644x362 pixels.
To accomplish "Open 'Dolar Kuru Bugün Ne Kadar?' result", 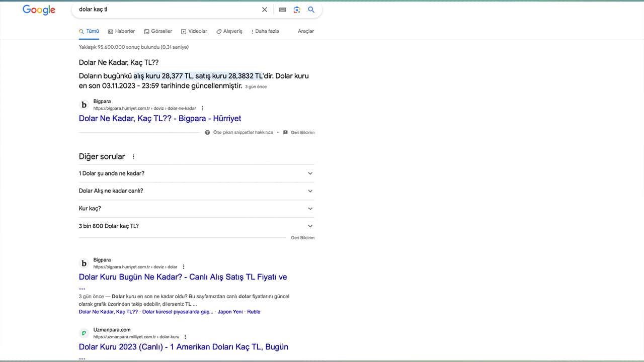I will (x=183, y=277).
